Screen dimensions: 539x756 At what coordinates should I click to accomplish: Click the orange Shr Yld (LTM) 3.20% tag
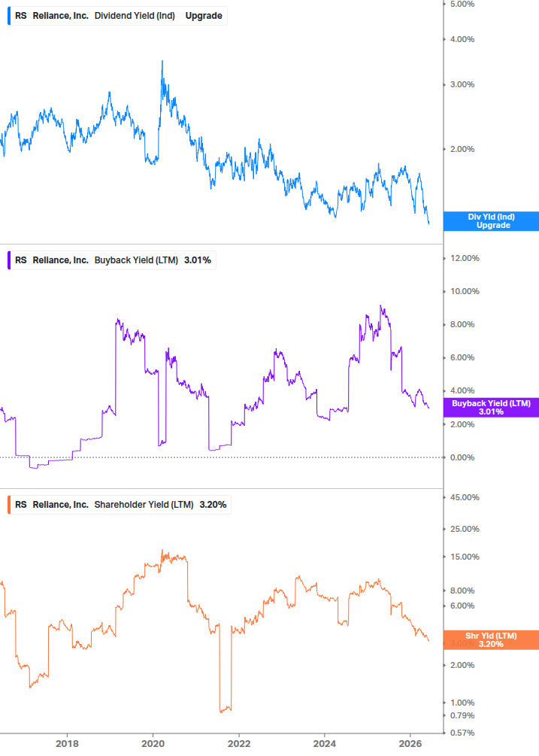491,640
